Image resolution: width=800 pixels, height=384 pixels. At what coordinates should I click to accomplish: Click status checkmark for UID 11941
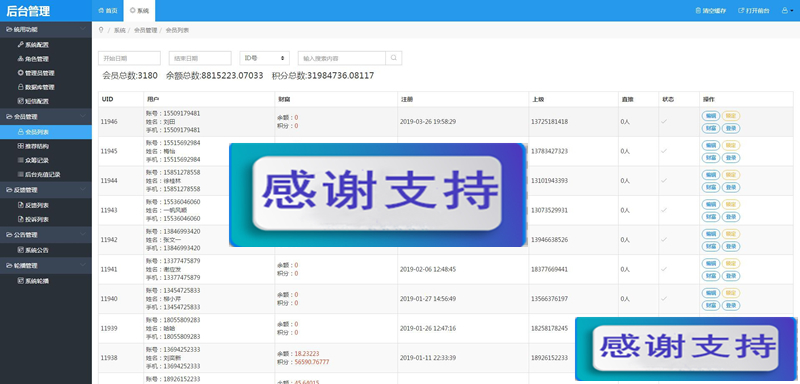click(664, 269)
